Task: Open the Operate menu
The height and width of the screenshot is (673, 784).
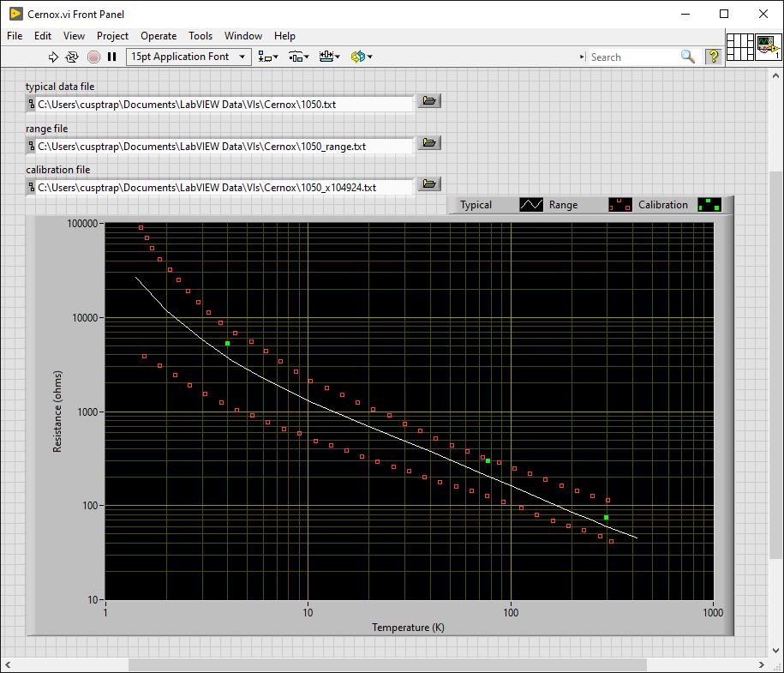Action: coord(159,36)
